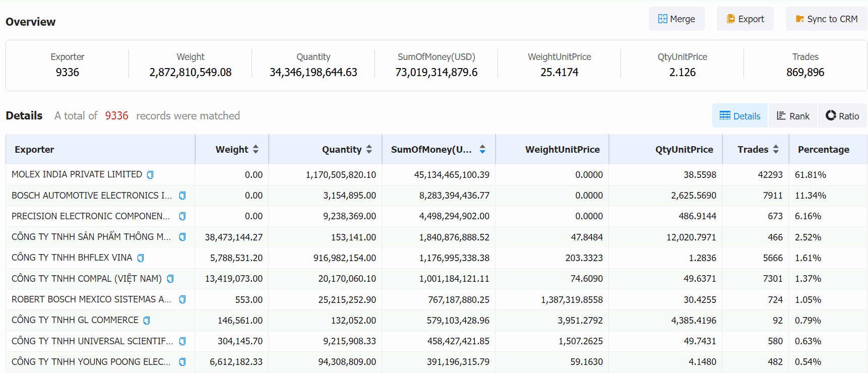Click WeightUnitPrice value 1,387,319.8558
Image resolution: width=868 pixels, height=373 pixels.
tap(572, 300)
